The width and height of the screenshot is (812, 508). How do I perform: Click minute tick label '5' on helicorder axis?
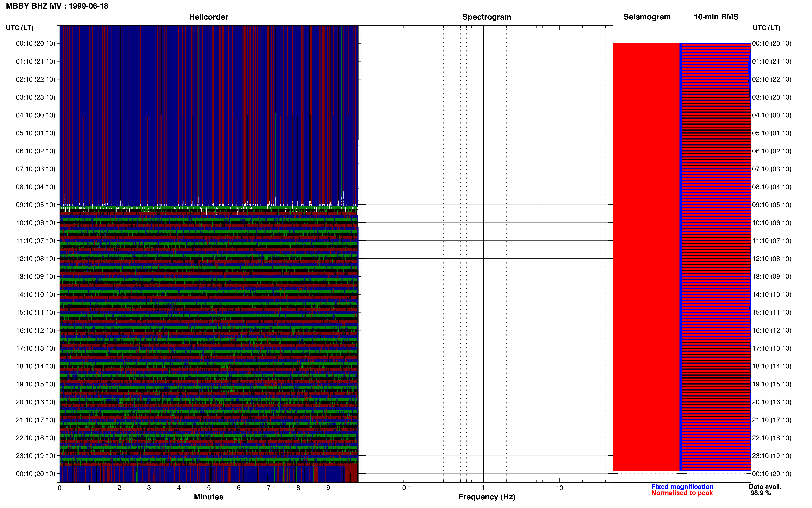tap(209, 487)
